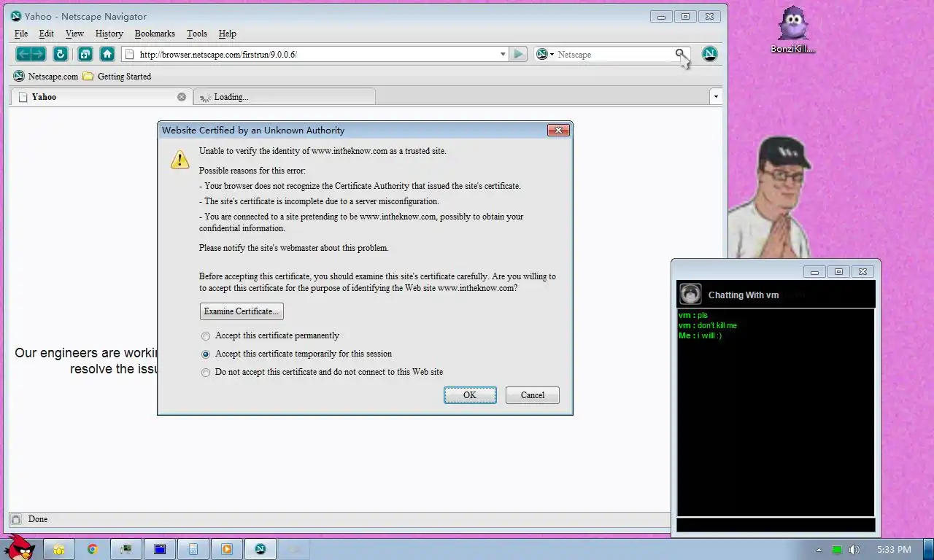
Task: Click the Getting Started bookmark label
Action: pos(124,77)
